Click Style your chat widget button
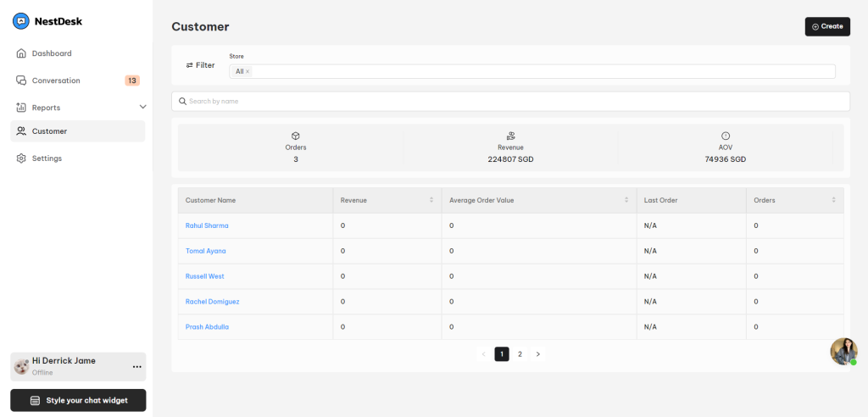The image size is (868, 417). click(78, 400)
